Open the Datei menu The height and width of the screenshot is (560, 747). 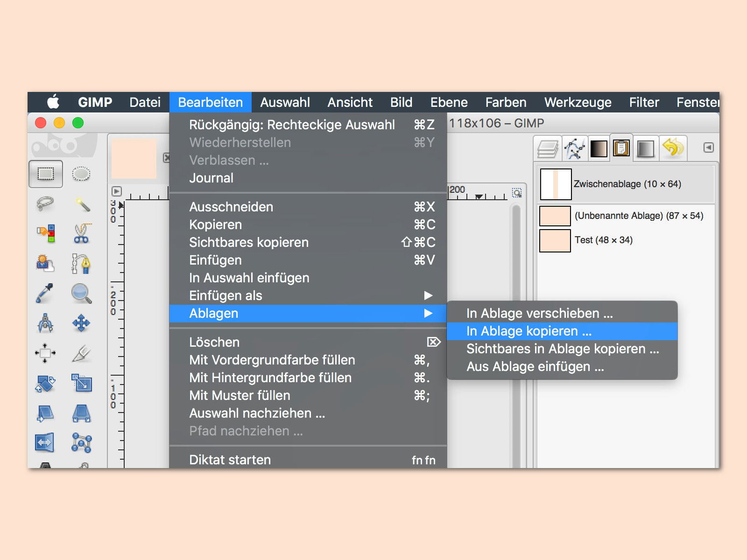point(145,102)
